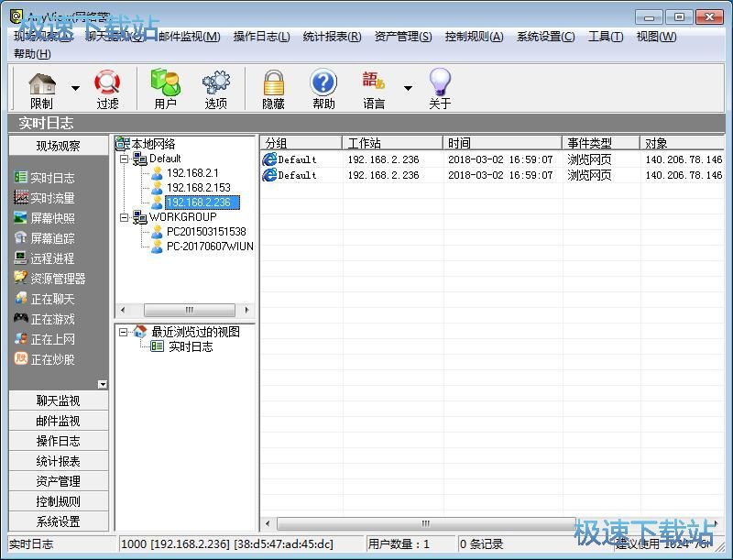Image resolution: width=733 pixels, height=560 pixels.
Task: Click the 关于 (About) light bulb icon
Action: tap(440, 89)
